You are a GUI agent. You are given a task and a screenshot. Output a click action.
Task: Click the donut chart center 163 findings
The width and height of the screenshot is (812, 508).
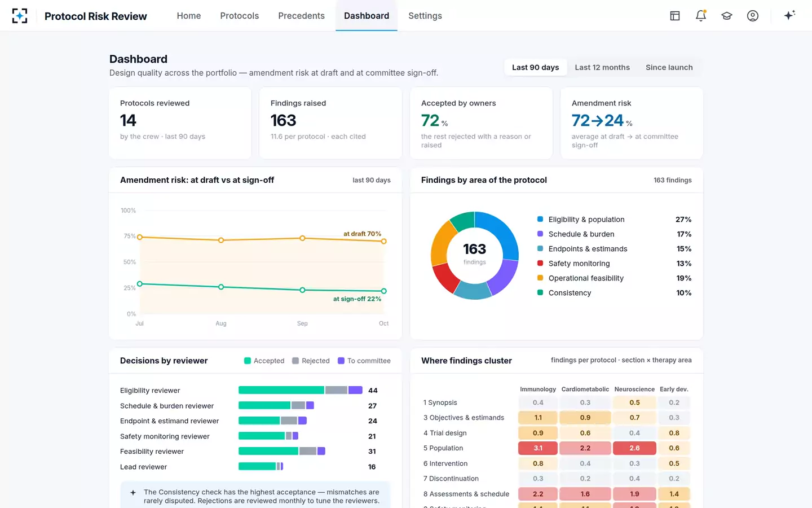pos(475,253)
